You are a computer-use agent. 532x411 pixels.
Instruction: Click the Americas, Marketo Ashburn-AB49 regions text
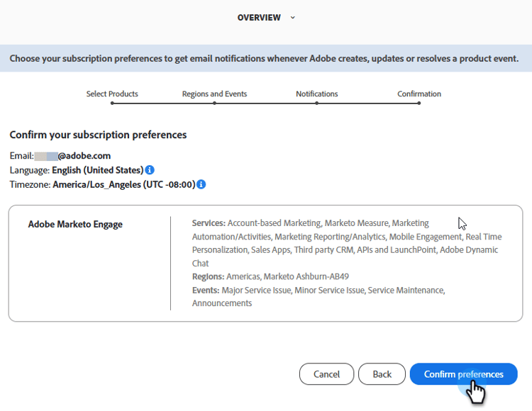(x=288, y=276)
